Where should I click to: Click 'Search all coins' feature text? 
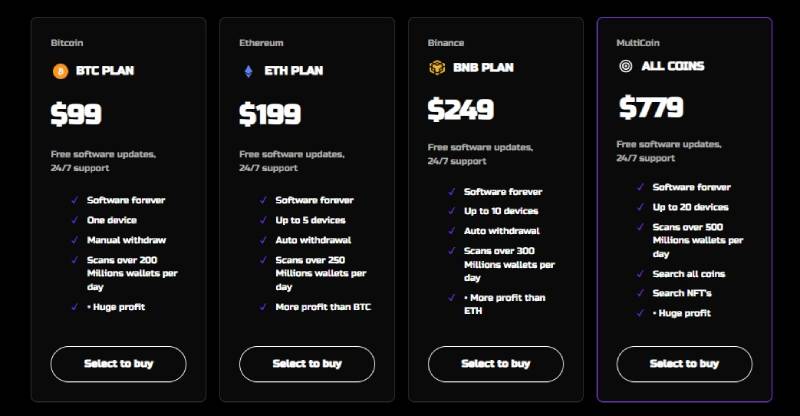pyautogui.click(x=689, y=274)
